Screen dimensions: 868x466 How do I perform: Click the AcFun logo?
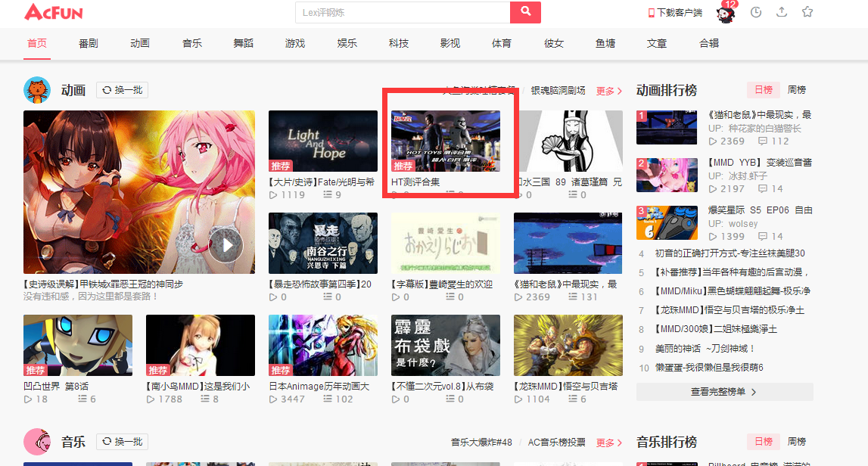pyautogui.click(x=53, y=12)
